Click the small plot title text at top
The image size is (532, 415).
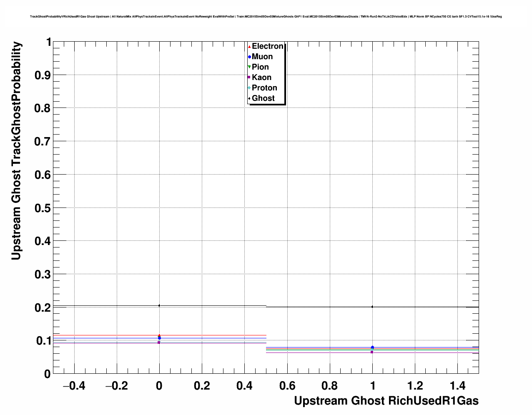pyautogui.click(x=266, y=17)
